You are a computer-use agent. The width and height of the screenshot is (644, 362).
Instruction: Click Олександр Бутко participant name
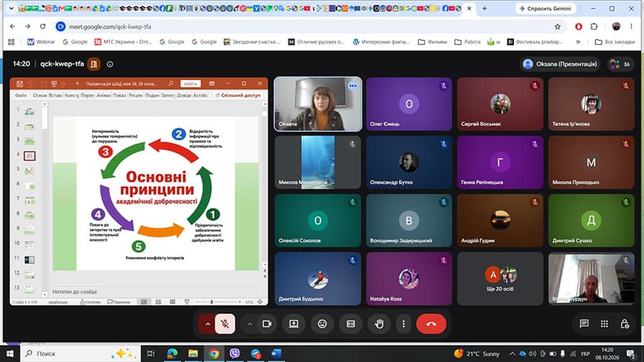pos(391,182)
